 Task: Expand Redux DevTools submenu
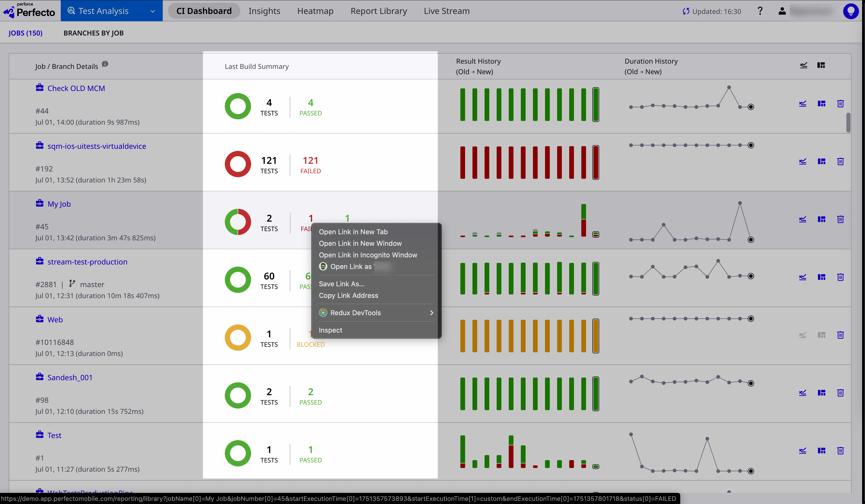tap(376, 313)
